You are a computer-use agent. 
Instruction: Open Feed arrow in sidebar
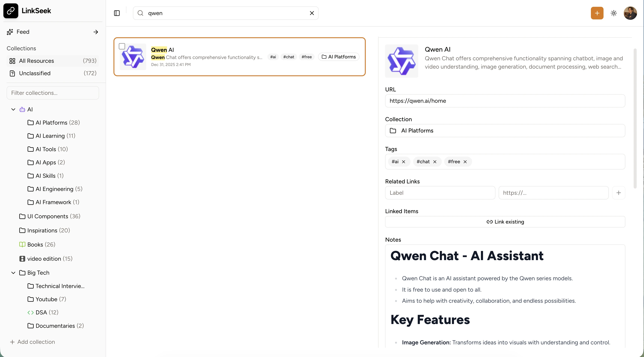tap(96, 32)
